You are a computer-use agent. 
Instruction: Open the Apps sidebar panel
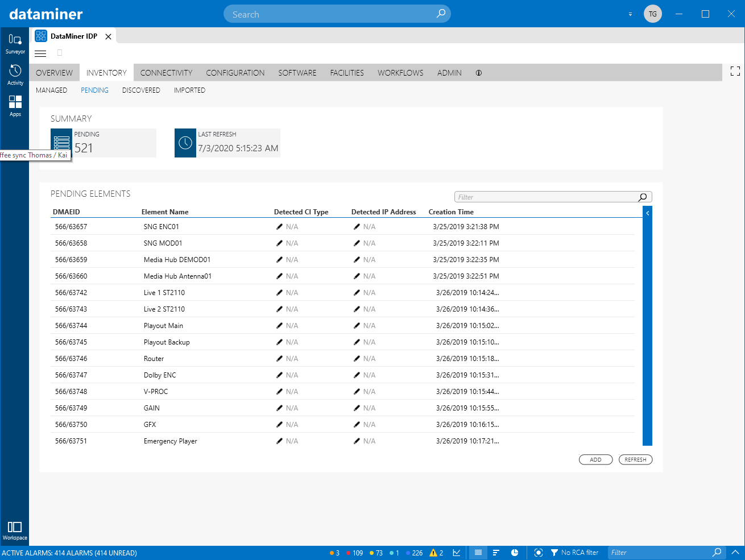point(15,106)
